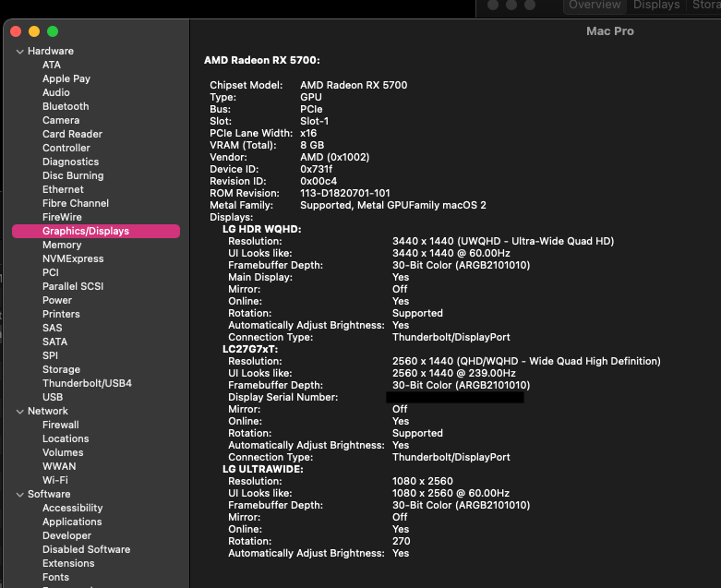Click the Hardware section label
The height and width of the screenshot is (588, 721).
(51, 51)
